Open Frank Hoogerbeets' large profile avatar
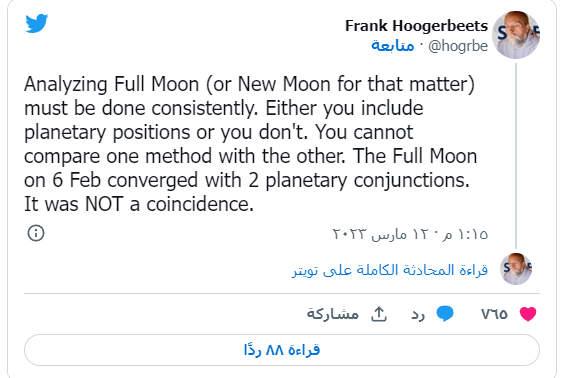563x378 pixels. 516,35
